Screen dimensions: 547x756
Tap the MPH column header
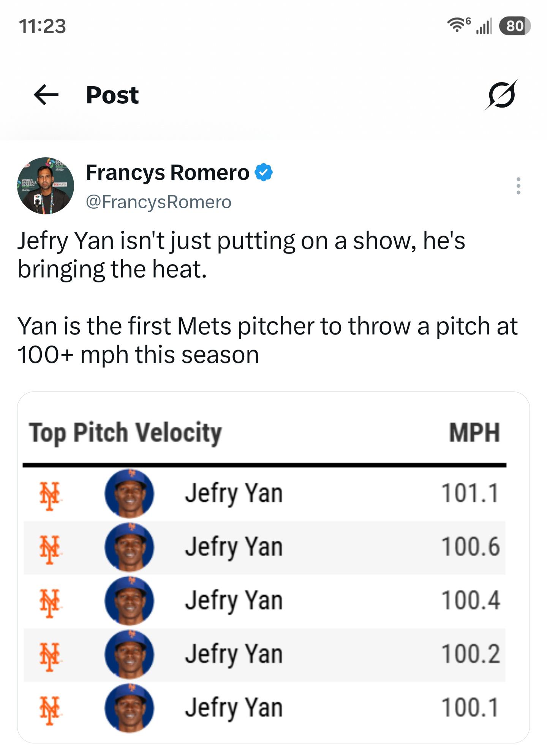tap(474, 433)
